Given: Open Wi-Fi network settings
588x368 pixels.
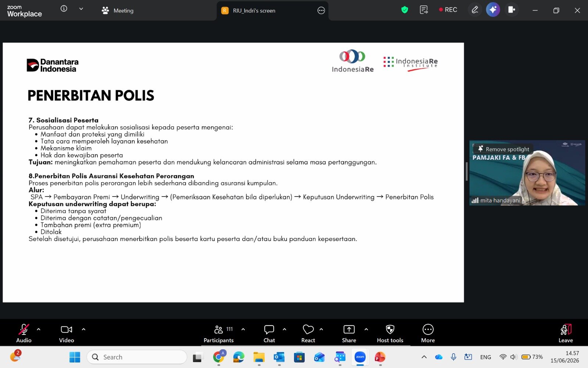Looking at the screenshot, I should pyautogui.click(x=503, y=357).
